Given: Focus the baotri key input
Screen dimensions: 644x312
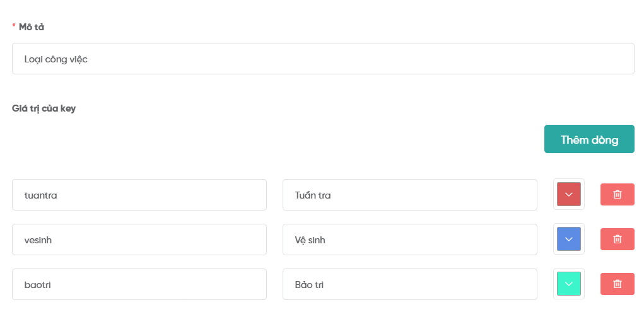Looking at the screenshot, I should [x=139, y=284].
